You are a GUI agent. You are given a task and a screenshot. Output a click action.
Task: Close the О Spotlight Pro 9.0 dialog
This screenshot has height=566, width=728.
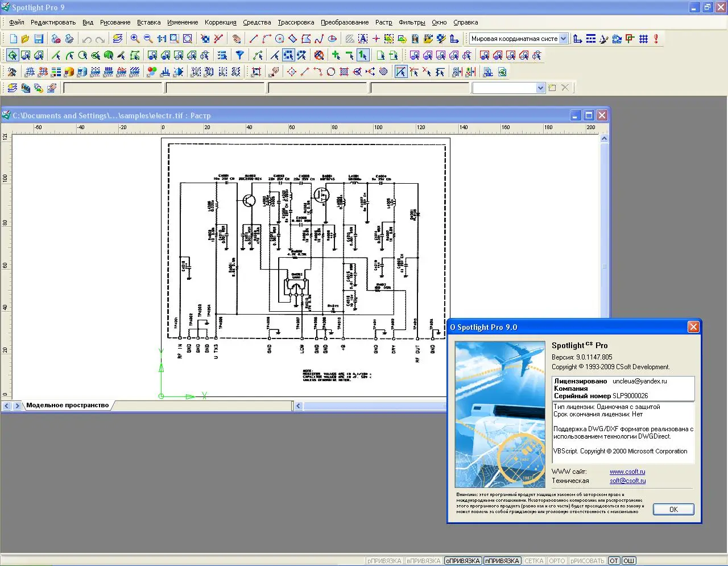(x=693, y=327)
